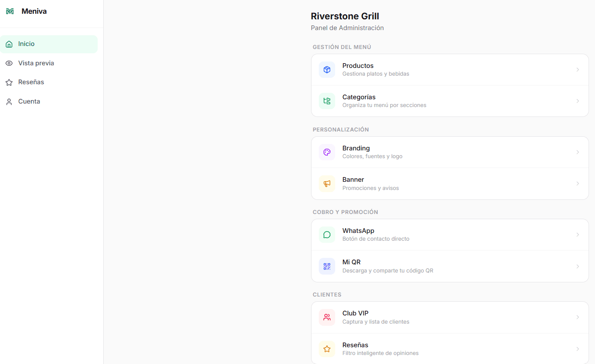Open the WhatsApp title link

point(358,231)
